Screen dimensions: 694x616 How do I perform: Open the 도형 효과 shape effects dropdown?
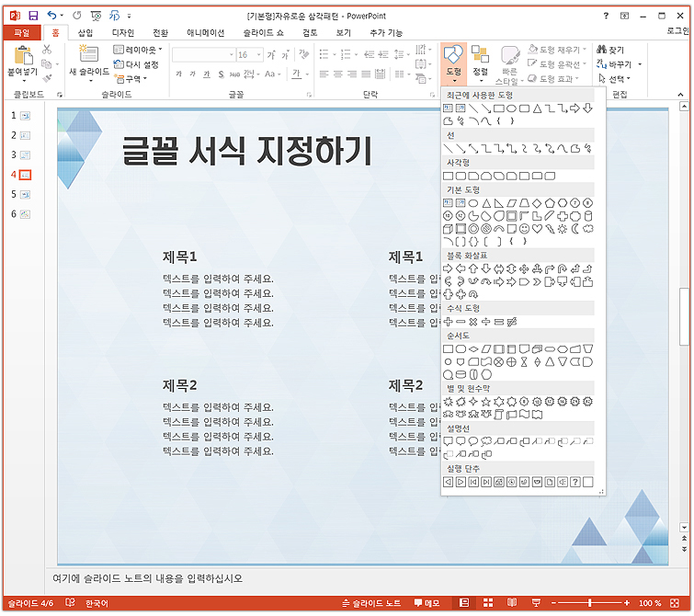[553, 78]
